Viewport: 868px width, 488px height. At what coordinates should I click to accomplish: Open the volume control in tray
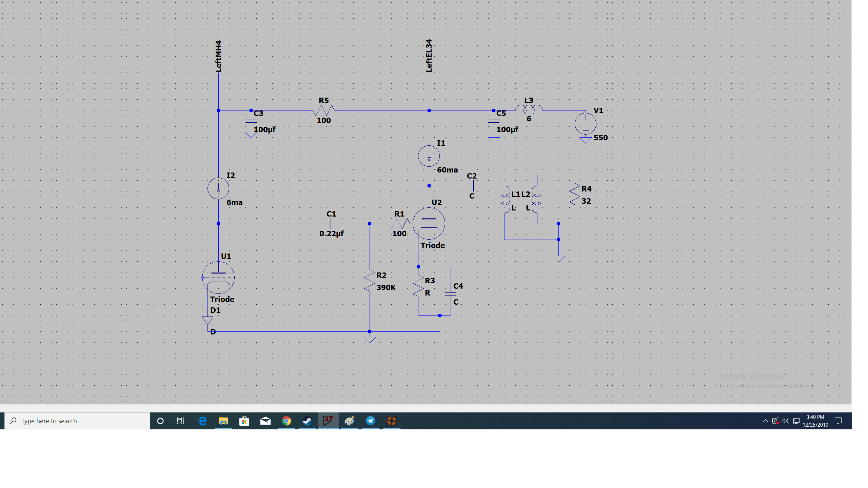tap(786, 421)
